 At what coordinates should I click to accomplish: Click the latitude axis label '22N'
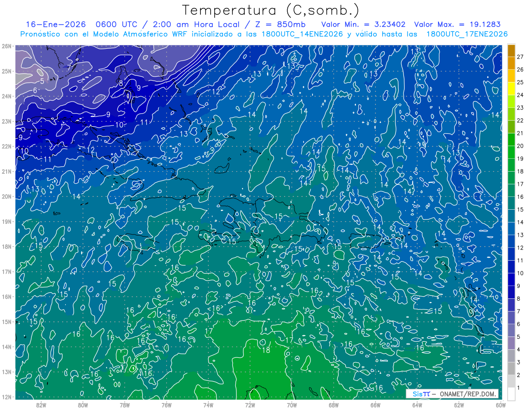pyautogui.click(x=6, y=146)
